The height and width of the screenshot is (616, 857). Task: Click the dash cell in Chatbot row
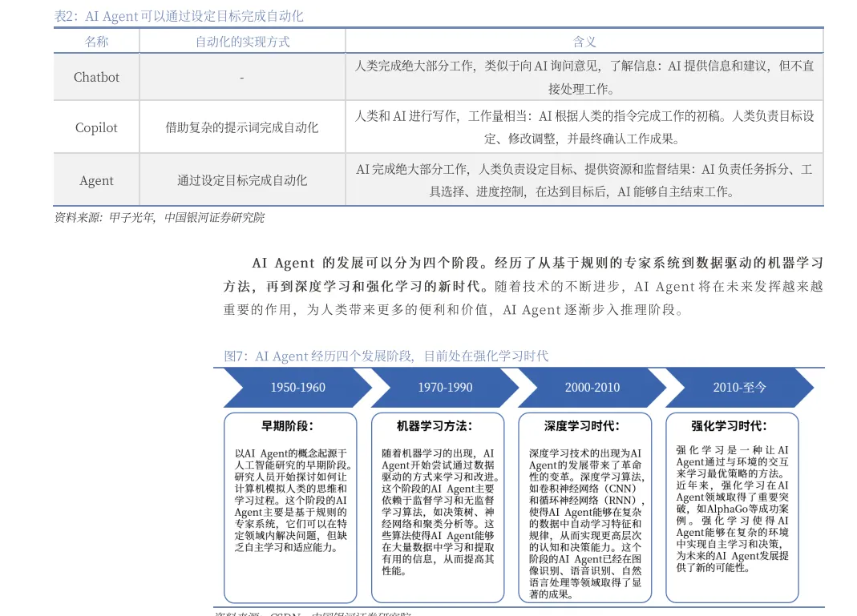click(242, 78)
